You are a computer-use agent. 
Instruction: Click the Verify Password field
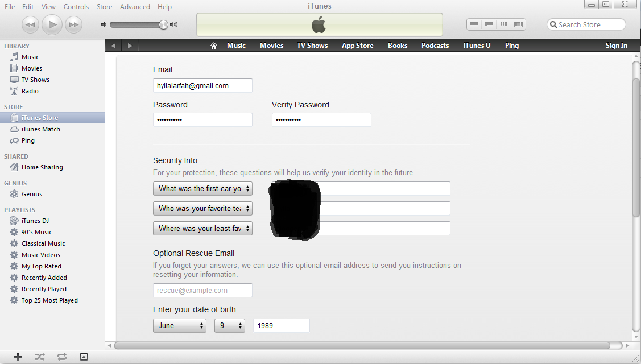click(321, 119)
